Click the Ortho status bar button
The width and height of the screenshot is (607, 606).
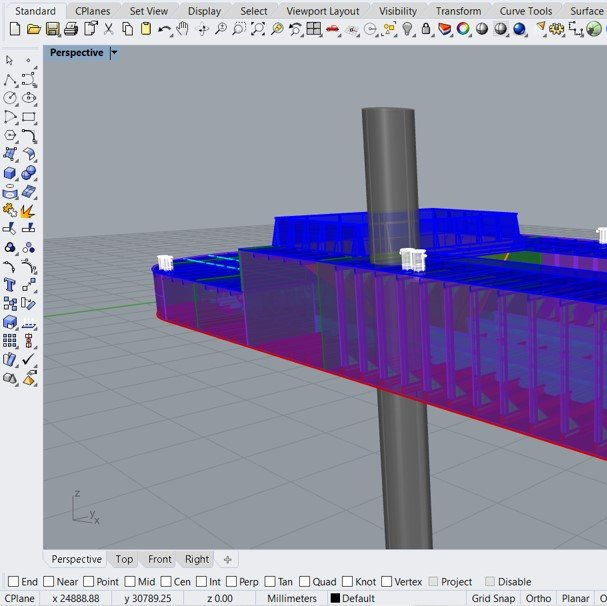[x=538, y=598]
